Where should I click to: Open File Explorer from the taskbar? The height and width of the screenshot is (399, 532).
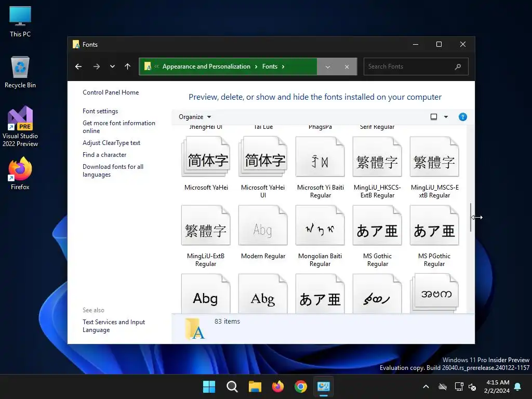(255, 387)
